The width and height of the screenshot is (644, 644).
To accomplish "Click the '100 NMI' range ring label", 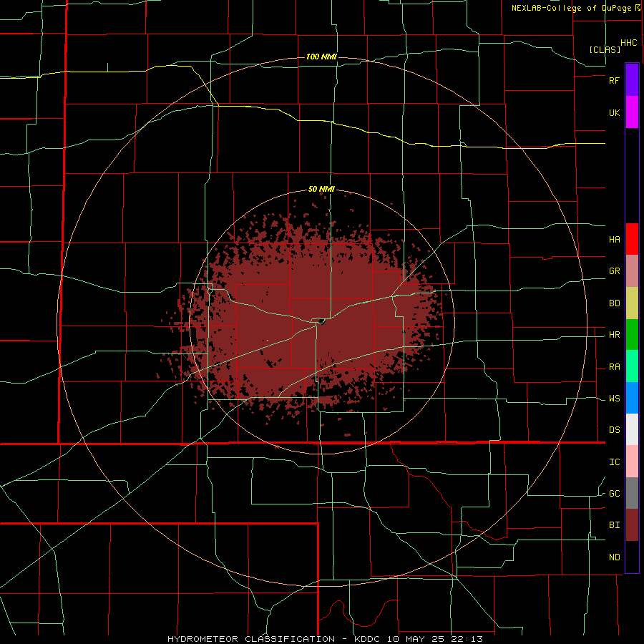I will tap(321, 57).
